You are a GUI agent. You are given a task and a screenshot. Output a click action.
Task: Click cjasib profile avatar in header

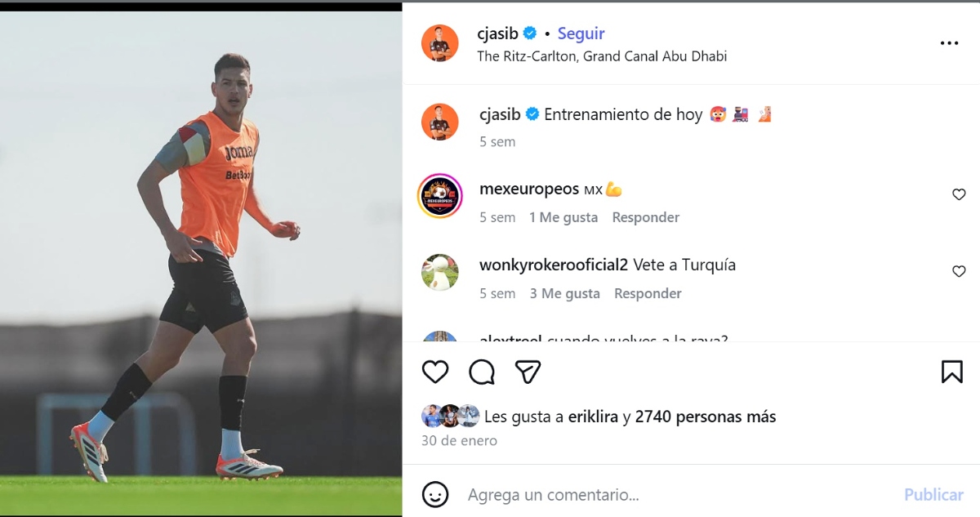[x=439, y=43]
